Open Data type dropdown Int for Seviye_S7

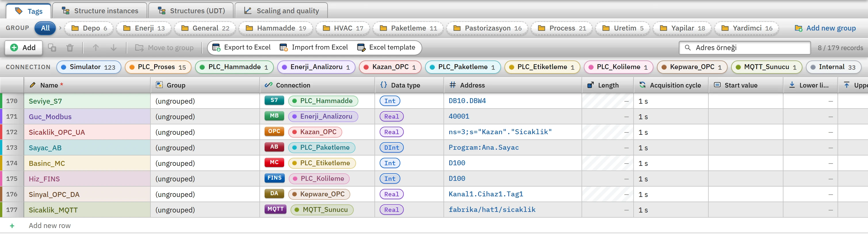point(390,101)
